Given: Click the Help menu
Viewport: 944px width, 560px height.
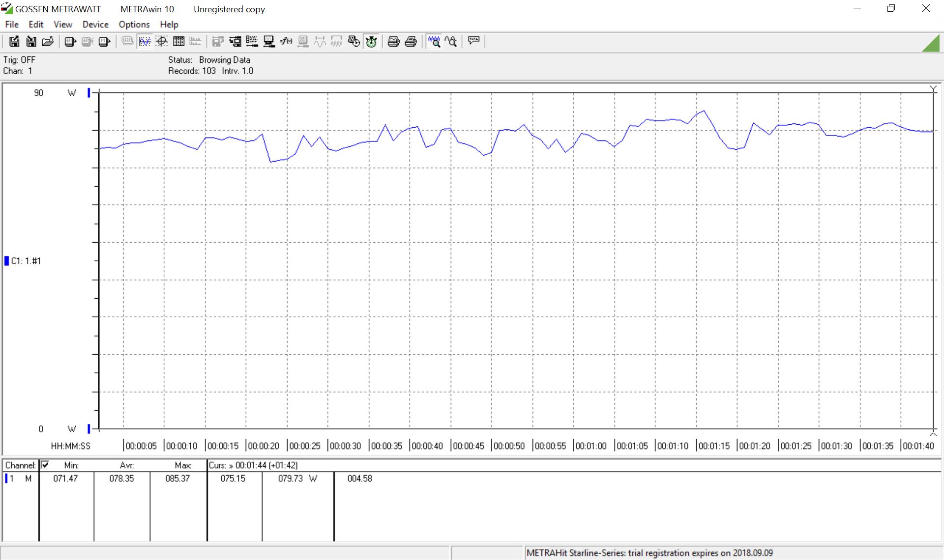Looking at the screenshot, I should 169,24.
